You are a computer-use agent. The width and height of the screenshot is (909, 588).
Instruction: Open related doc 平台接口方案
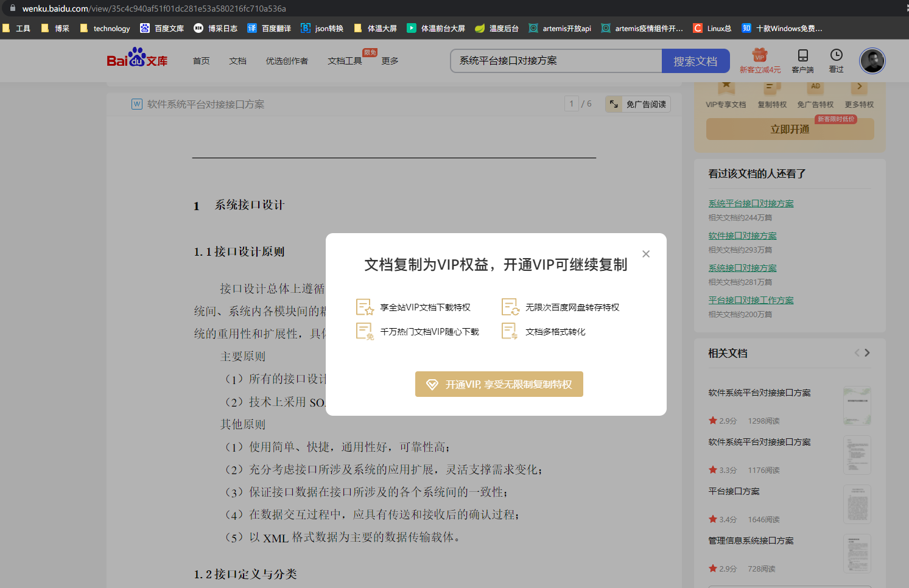click(x=734, y=491)
